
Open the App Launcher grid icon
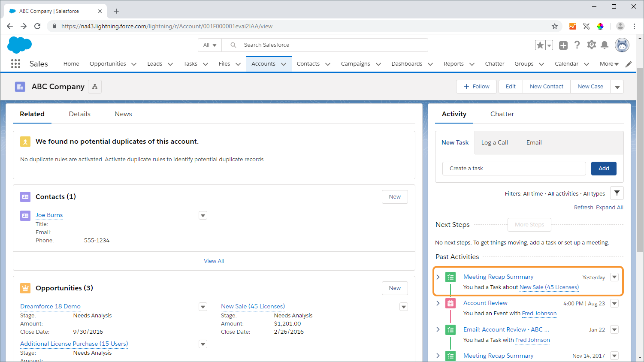[x=15, y=64]
